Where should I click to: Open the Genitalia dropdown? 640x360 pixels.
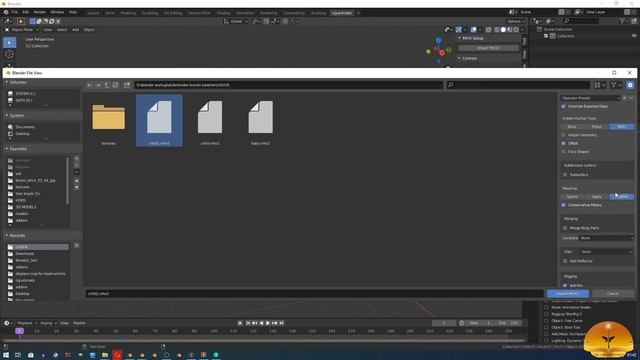point(607,238)
